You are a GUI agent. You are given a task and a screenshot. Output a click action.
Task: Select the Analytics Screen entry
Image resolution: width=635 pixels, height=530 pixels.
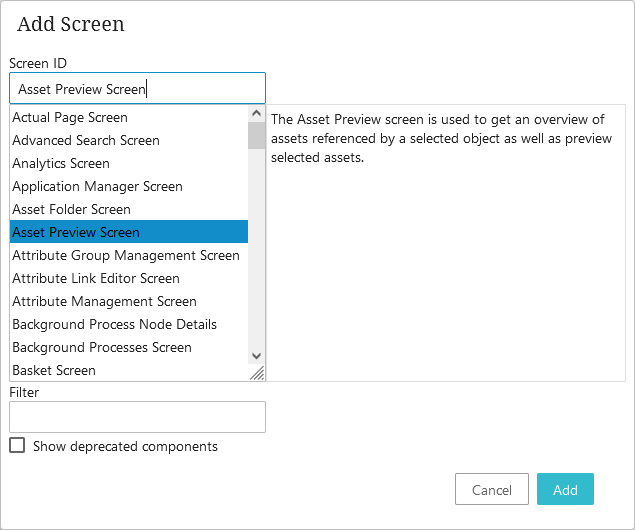click(61, 164)
